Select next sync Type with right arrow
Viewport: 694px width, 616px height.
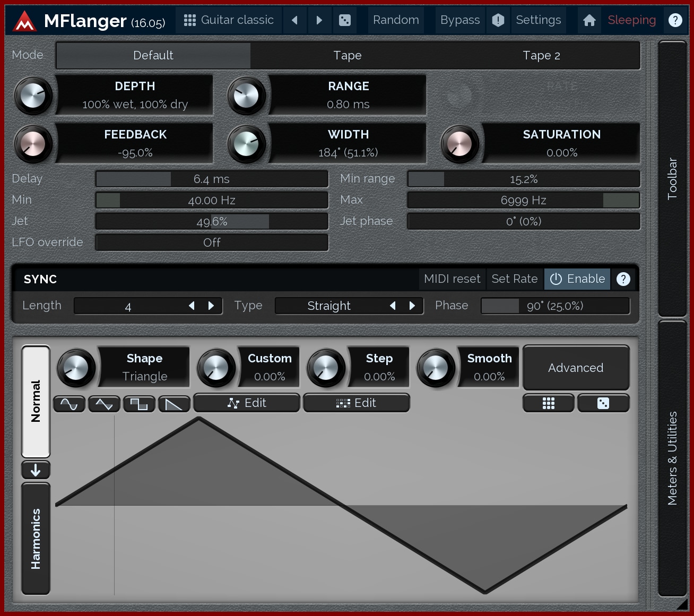412,306
